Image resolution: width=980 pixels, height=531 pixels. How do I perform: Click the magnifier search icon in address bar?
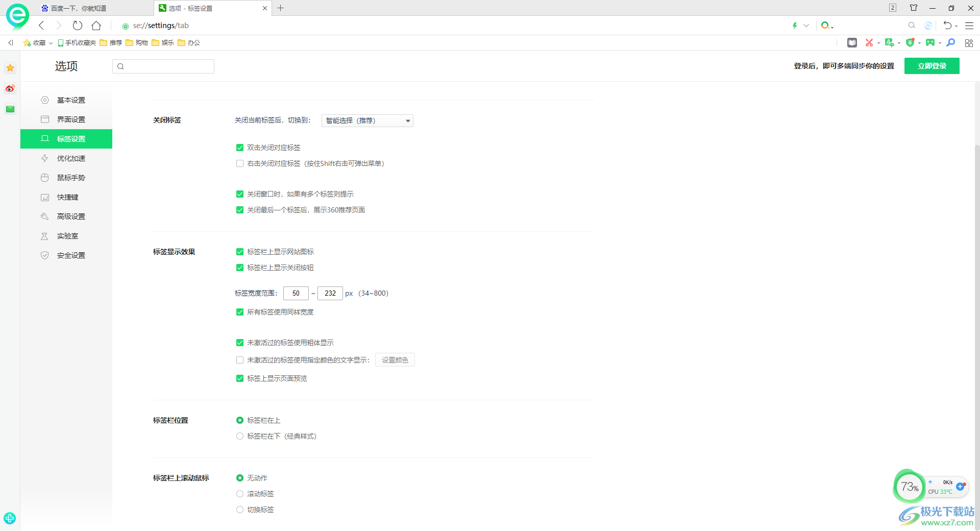click(912, 25)
